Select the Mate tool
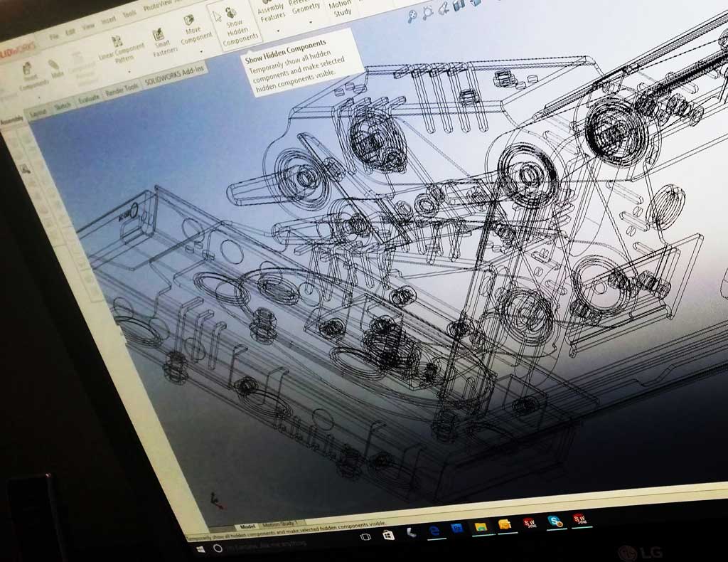The image size is (728, 562). coord(55,68)
